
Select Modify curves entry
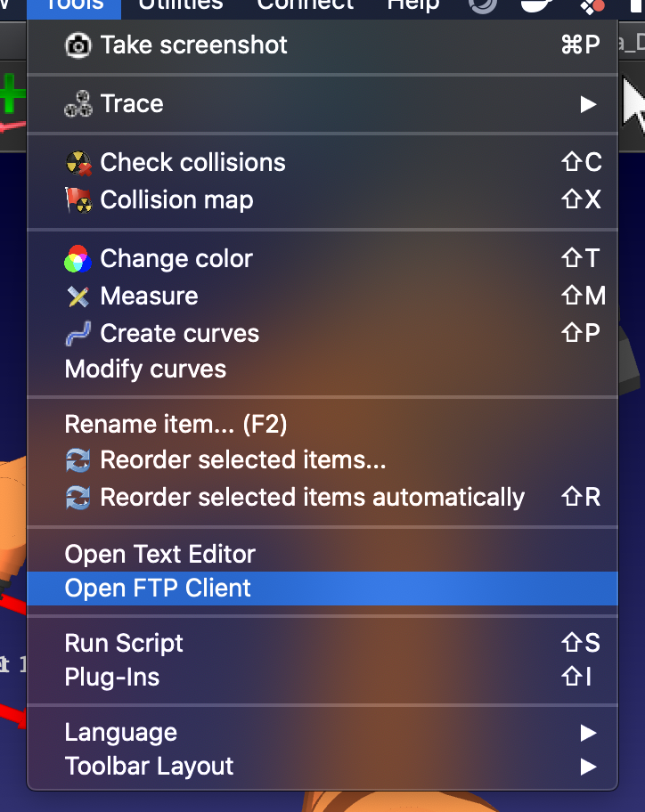coord(145,369)
